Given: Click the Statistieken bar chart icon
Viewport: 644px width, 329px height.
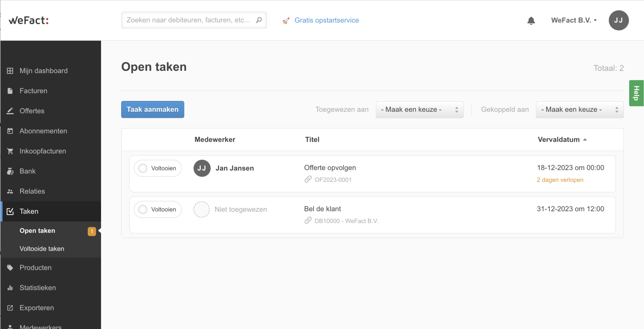Looking at the screenshot, I should (x=10, y=288).
